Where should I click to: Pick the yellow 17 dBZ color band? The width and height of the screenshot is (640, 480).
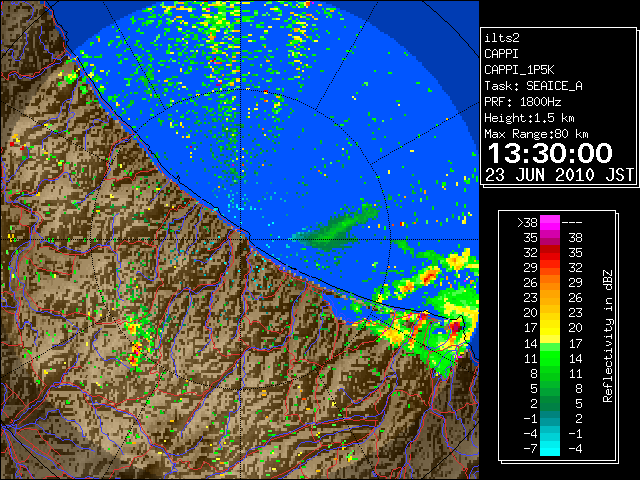(x=550, y=328)
